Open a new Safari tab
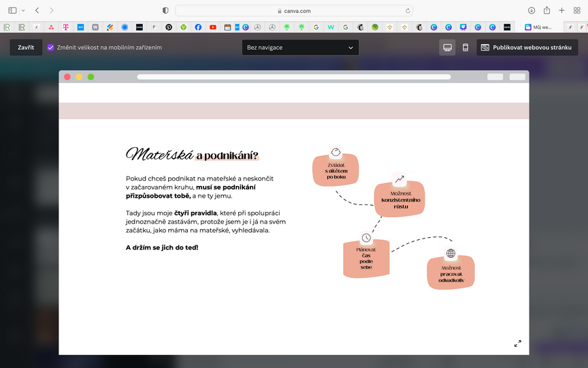 [561, 10]
